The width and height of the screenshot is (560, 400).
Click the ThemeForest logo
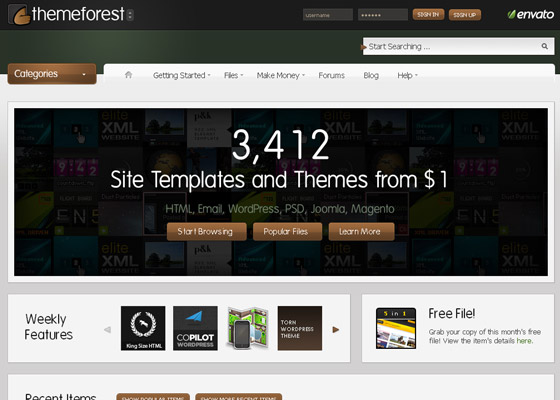[x=66, y=15]
